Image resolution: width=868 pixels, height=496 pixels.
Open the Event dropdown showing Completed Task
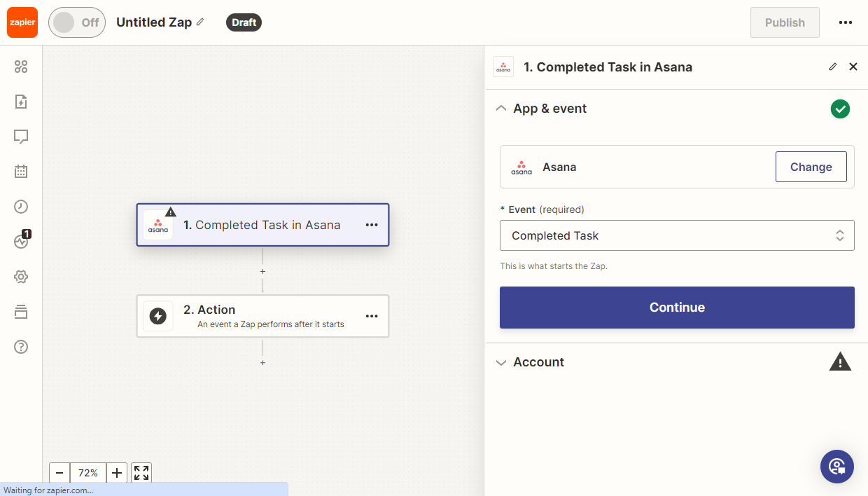coord(676,236)
